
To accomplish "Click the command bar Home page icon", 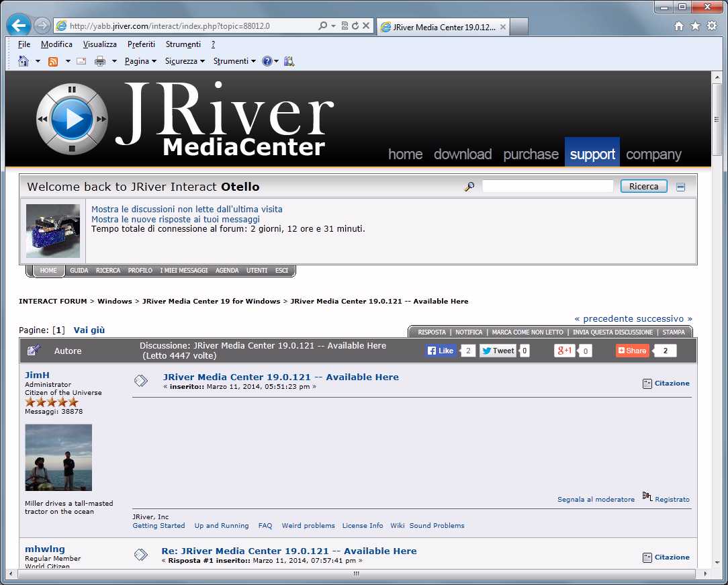I will click(x=24, y=61).
